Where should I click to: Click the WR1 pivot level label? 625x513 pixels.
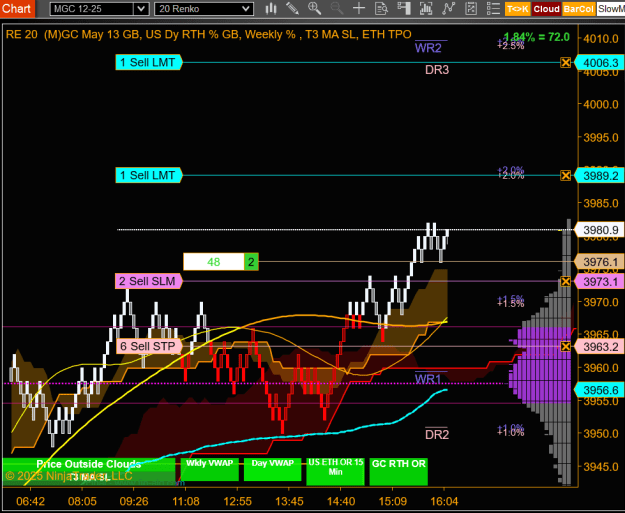click(428, 379)
